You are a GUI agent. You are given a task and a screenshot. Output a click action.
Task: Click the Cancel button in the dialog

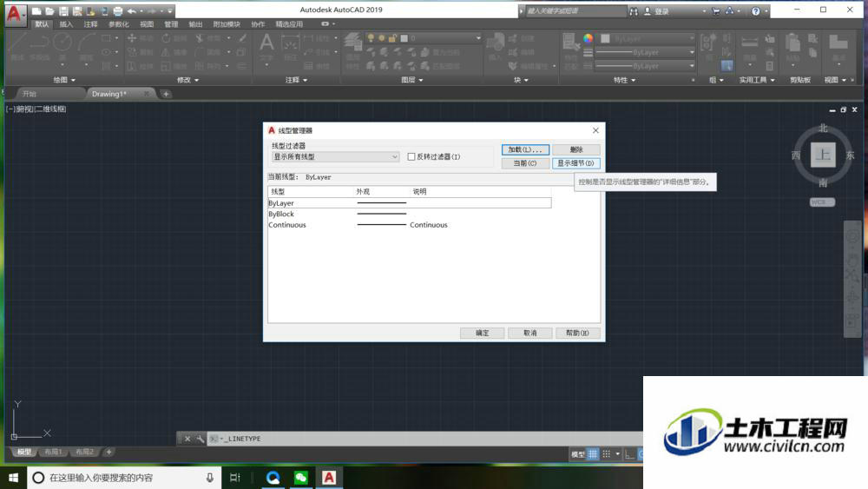(530, 333)
